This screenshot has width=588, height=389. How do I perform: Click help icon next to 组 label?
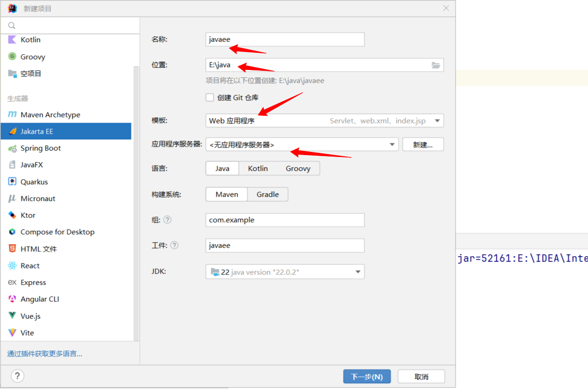pos(168,220)
